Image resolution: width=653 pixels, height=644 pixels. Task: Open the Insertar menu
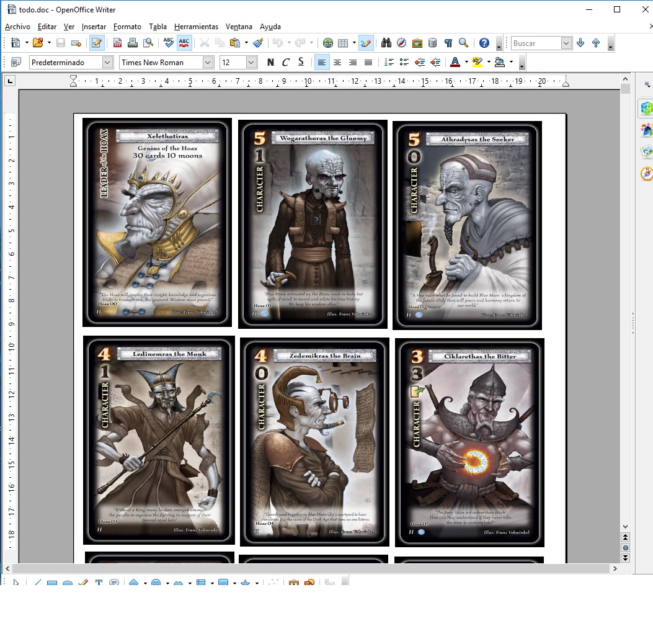[94, 27]
